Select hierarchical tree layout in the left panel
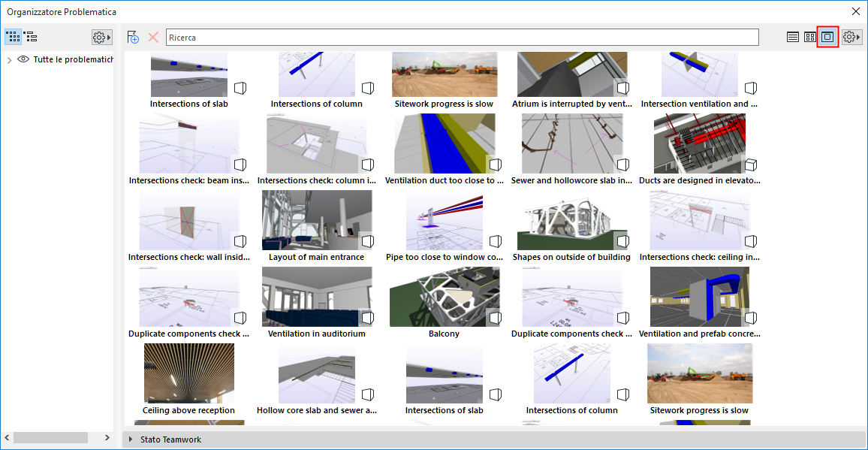The height and width of the screenshot is (450, 868). [31, 37]
